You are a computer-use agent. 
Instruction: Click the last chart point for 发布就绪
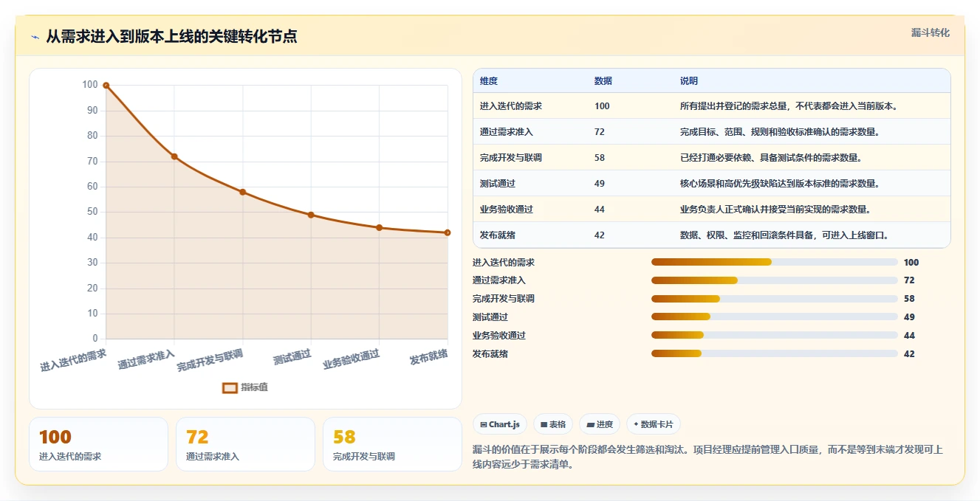coord(448,232)
